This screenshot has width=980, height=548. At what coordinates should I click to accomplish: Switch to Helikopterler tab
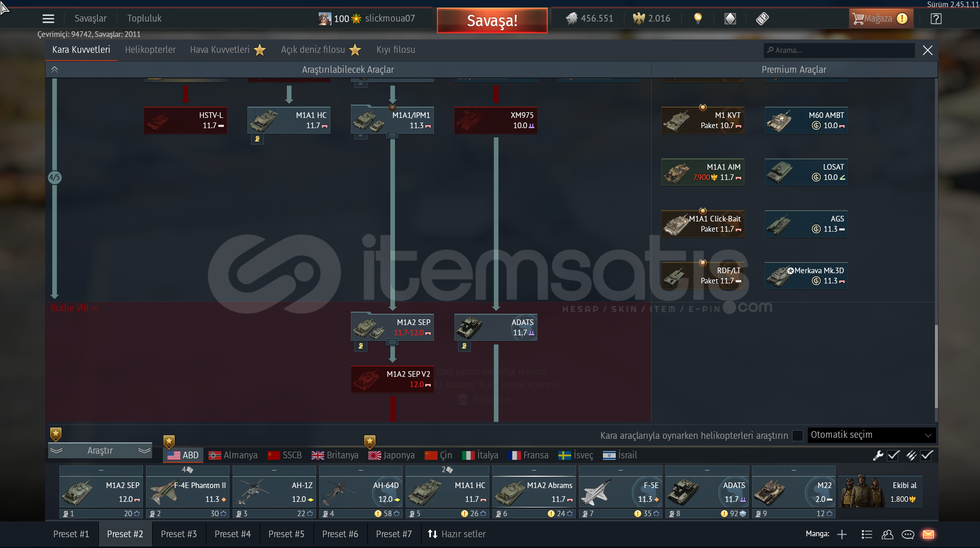(x=150, y=50)
